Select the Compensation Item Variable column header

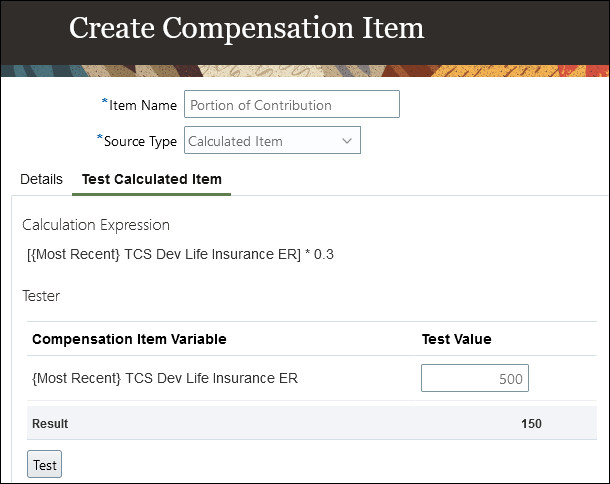[x=129, y=339]
